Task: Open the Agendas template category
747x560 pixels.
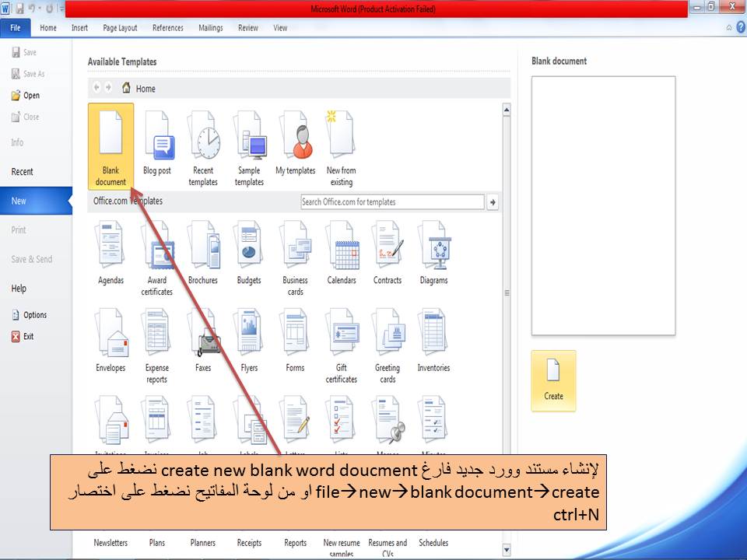Action: point(110,252)
